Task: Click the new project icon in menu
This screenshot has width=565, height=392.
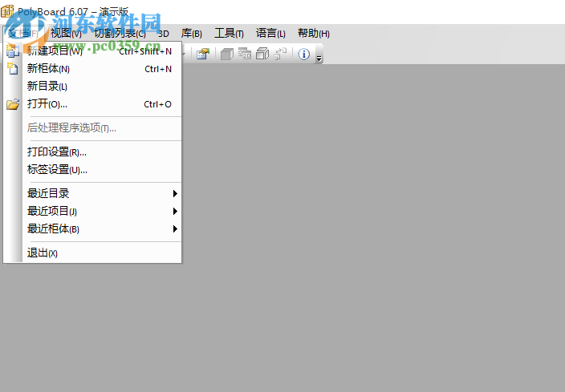Action: pos(13,51)
